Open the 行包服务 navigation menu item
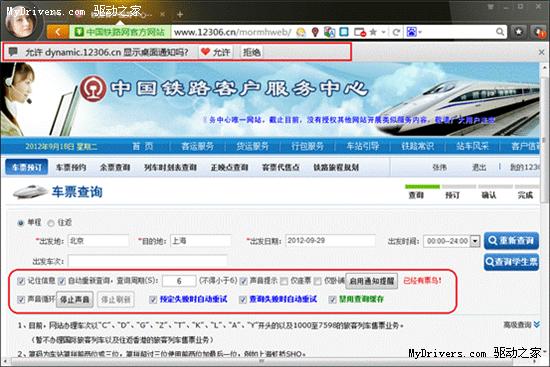 (x=307, y=146)
